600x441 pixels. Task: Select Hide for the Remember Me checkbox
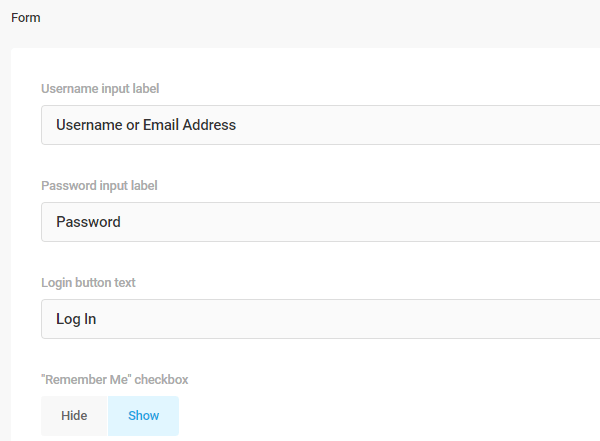pos(74,416)
